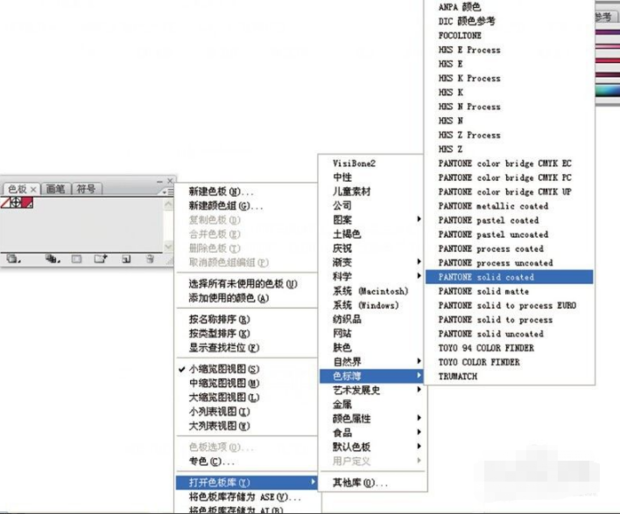Open 系统 (Macintosh) swatch library
Image resolution: width=620 pixels, height=514 pixels.
[x=372, y=291]
